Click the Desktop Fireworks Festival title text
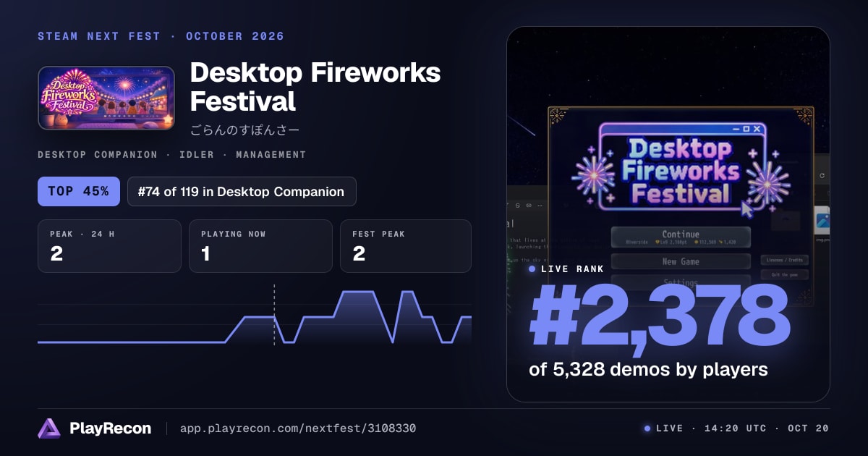 pos(315,87)
